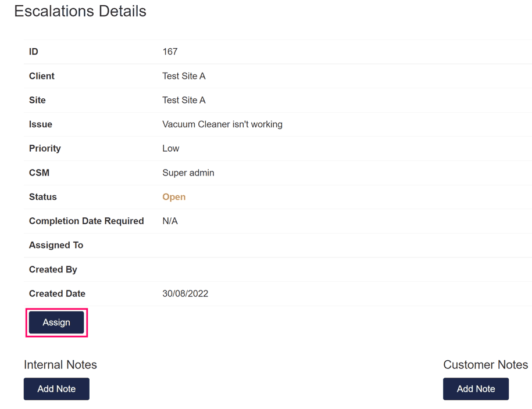
Task: Click the Assign button
Action: pyautogui.click(x=56, y=322)
